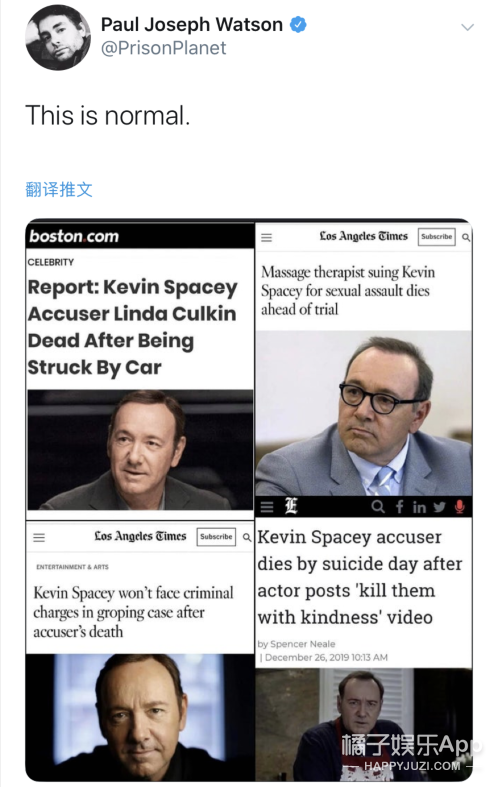Viewport: 496px width, 787px height.
Task: Tap search icon in bottom-left LA Times header
Action: click(247, 538)
